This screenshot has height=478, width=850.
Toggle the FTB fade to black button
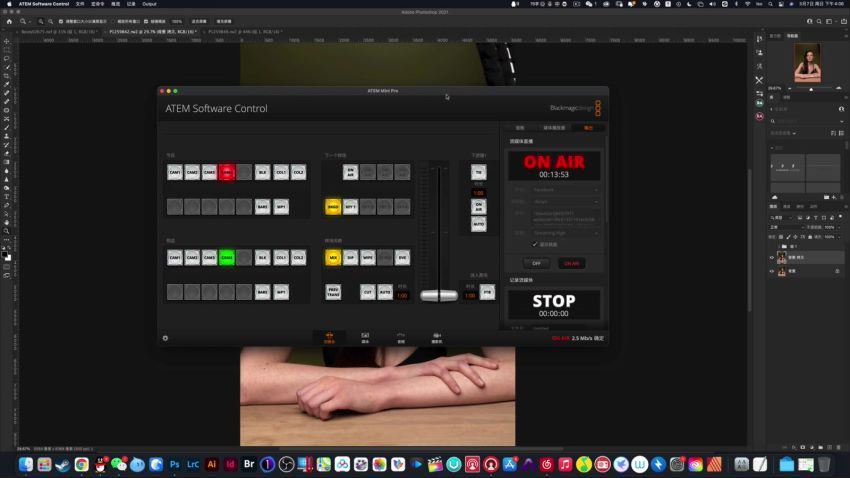[487, 292]
